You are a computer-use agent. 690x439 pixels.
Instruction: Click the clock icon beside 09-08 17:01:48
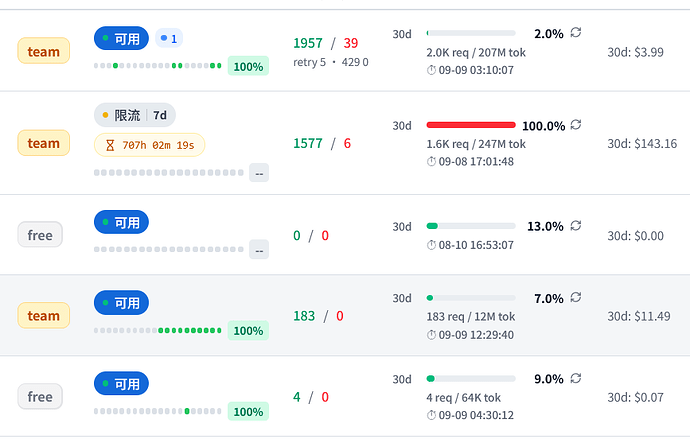(431, 161)
